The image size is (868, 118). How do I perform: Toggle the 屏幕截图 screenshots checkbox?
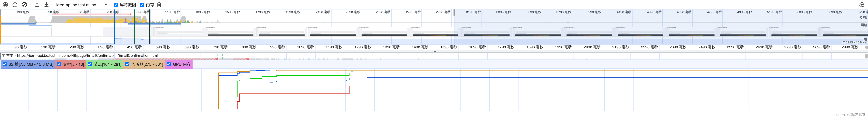pos(116,5)
